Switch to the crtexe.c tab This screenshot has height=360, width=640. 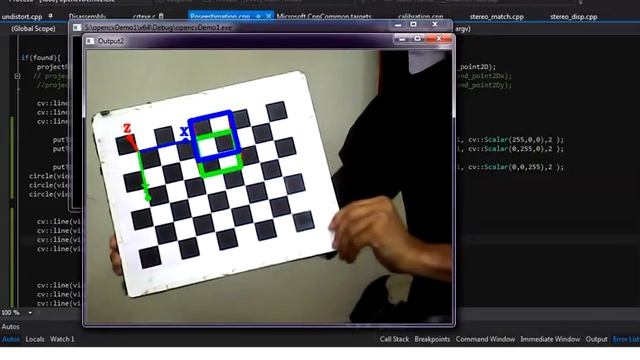(x=144, y=17)
